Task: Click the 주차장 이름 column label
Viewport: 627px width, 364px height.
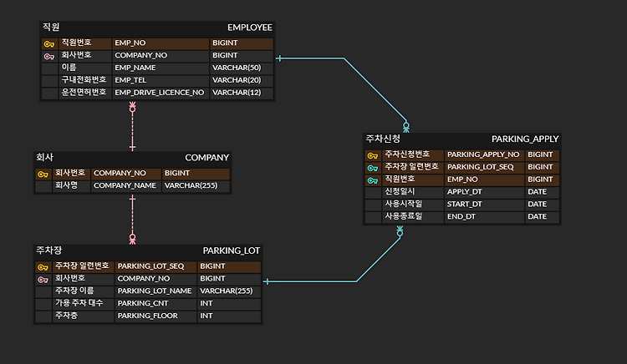Action: pyautogui.click(x=74, y=291)
